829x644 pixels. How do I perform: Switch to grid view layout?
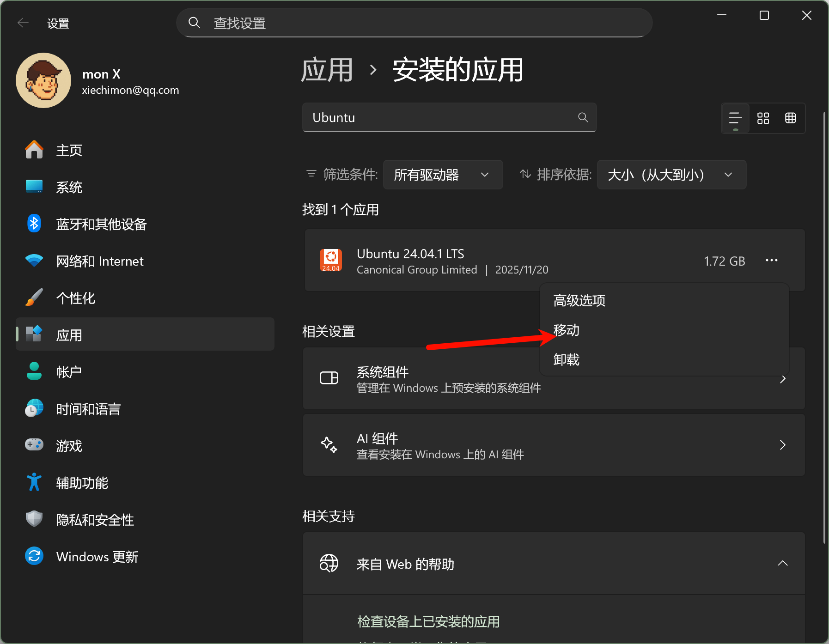(x=763, y=118)
